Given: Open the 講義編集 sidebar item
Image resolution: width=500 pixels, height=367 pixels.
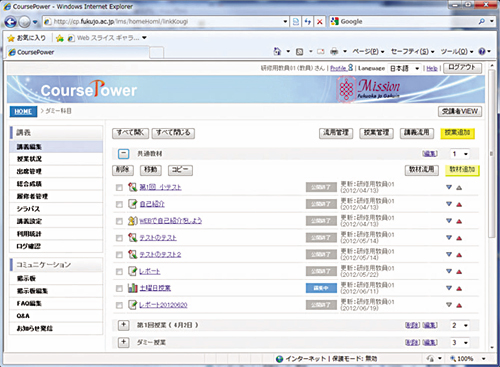Looking at the screenshot, I should click(56, 147).
